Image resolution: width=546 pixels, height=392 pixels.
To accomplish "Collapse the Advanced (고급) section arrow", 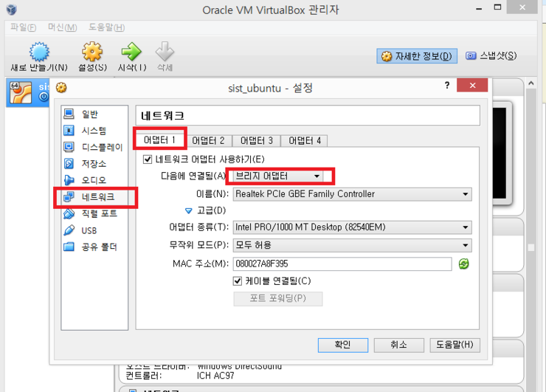I will coord(188,210).
